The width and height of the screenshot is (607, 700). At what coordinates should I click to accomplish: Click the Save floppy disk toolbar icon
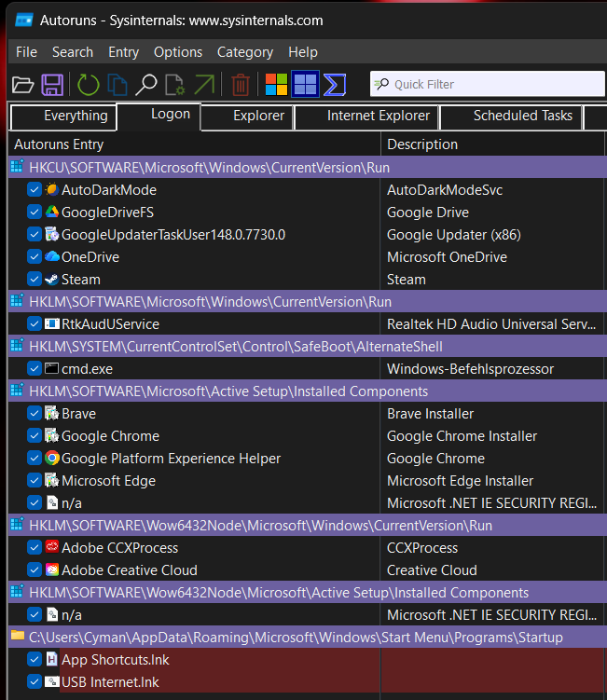click(52, 85)
